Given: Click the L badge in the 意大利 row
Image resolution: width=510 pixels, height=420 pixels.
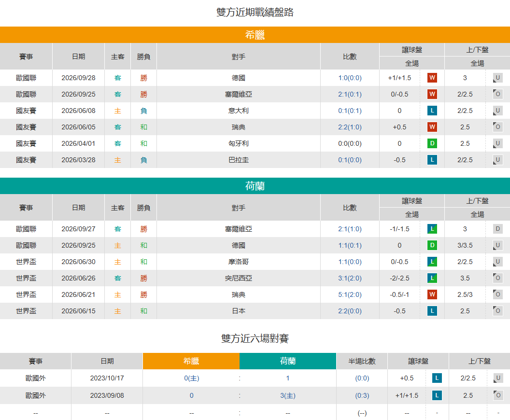Looking at the screenshot, I should [x=432, y=111].
